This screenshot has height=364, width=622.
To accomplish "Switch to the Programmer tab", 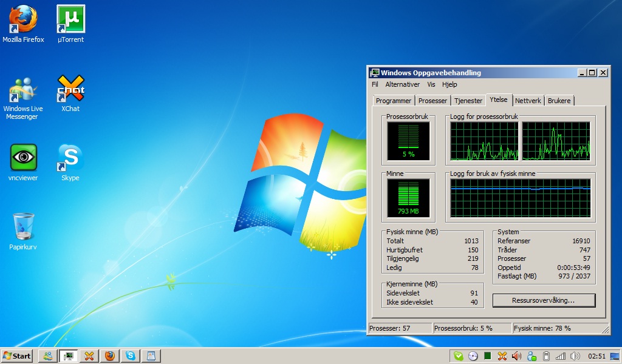I will pyautogui.click(x=394, y=101).
